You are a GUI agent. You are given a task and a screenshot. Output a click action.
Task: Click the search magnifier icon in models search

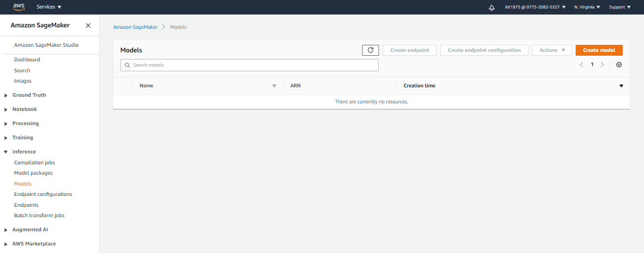click(127, 65)
